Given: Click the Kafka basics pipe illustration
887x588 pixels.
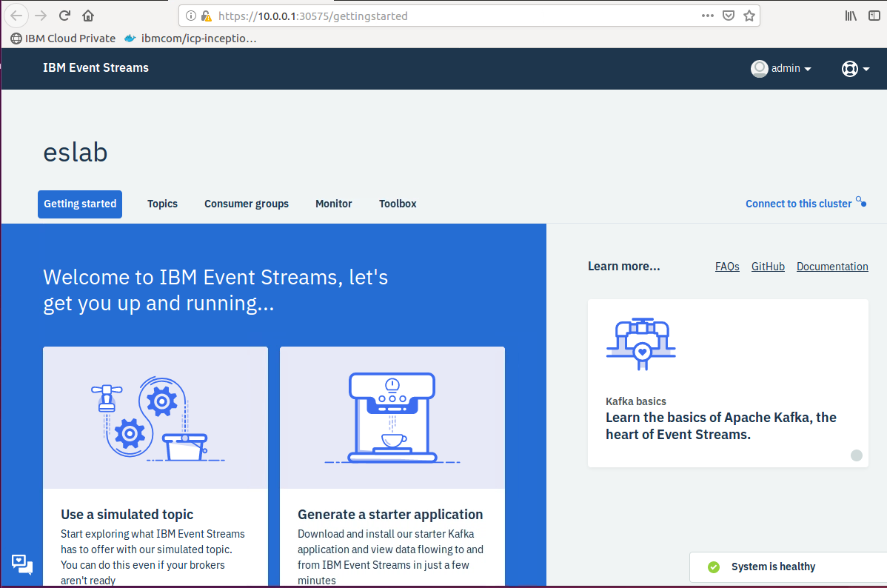Looking at the screenshot, I should 641,344.
